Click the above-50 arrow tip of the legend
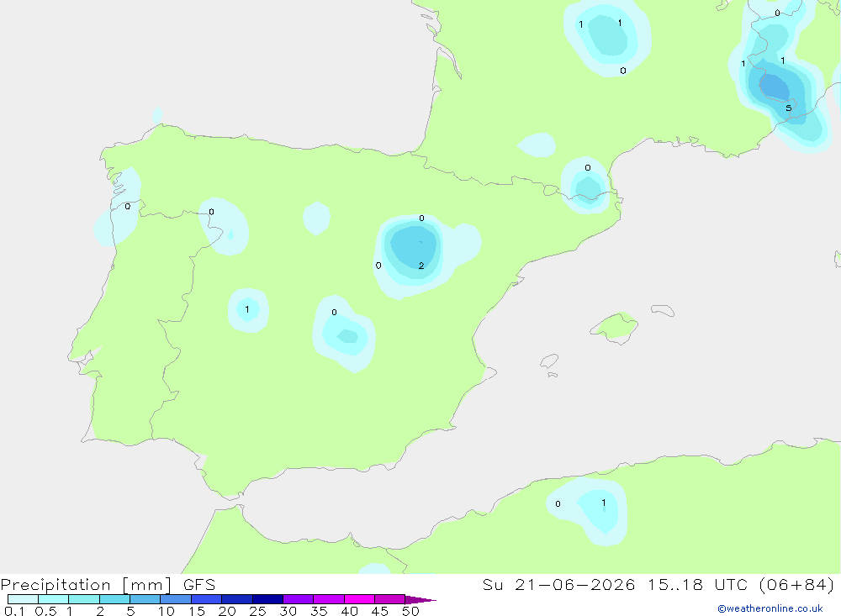Screen dimensions: 841x616 click(420, 600)
